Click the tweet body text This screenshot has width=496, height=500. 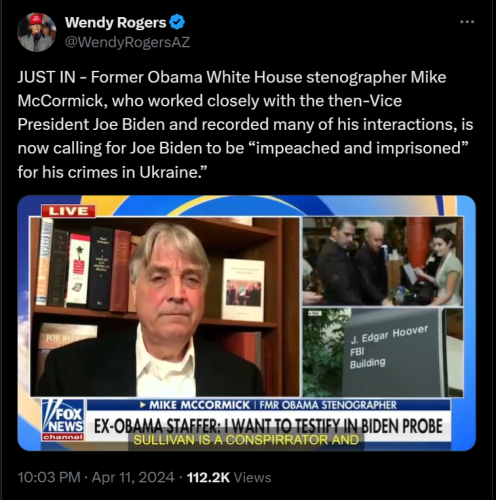tap(245, 124)
